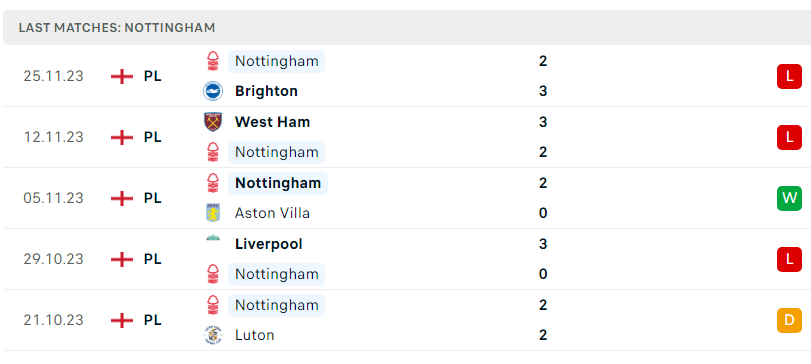Viewport: 811px width, 364px height.
Task: Click England flag icon for the 12.11.23 match
Action: 122,137
